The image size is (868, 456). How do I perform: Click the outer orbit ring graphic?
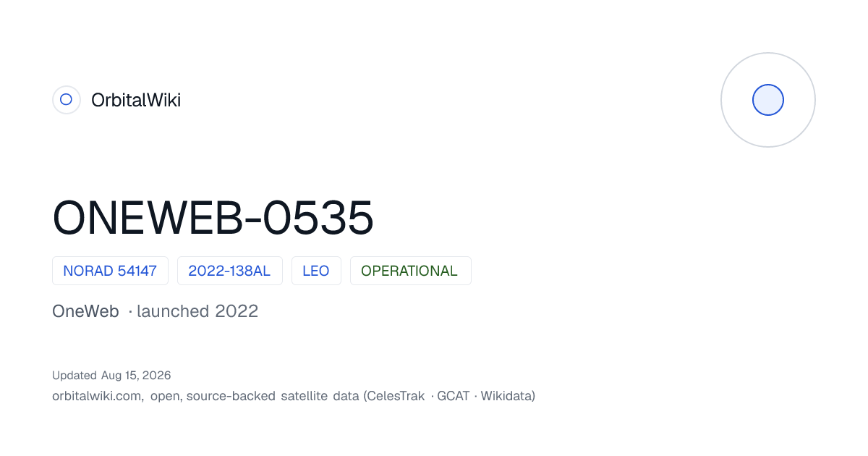coord(768,100)
